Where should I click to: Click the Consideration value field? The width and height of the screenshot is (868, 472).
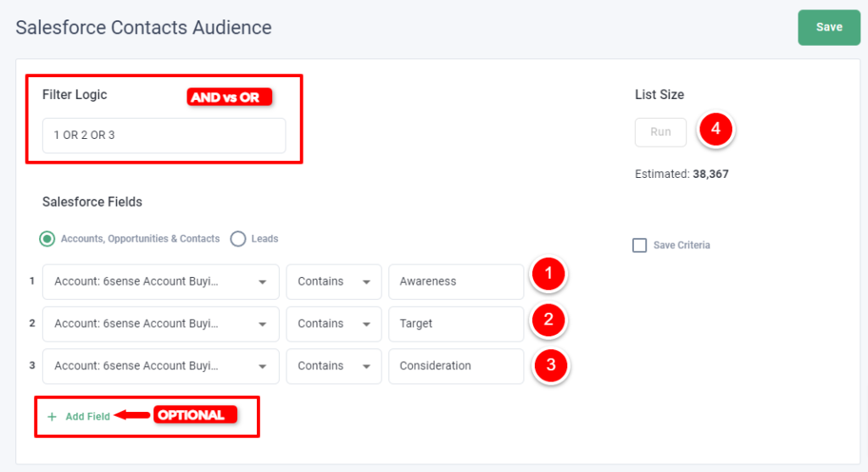[x=456, y=366]
